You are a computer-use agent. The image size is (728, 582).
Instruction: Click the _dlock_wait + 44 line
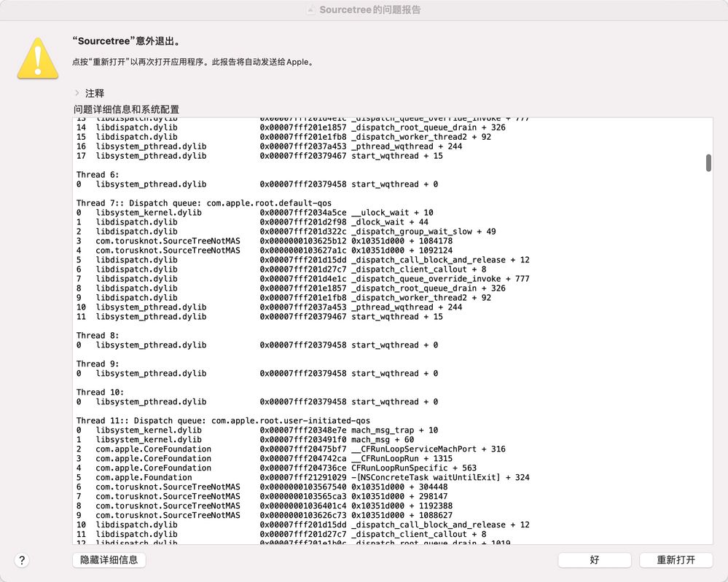pyautogui.click(x=253, y=222)
